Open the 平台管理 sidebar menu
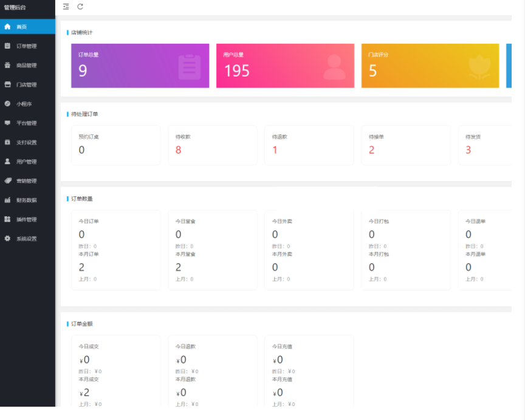525x420 pixels. pos(26,123)
